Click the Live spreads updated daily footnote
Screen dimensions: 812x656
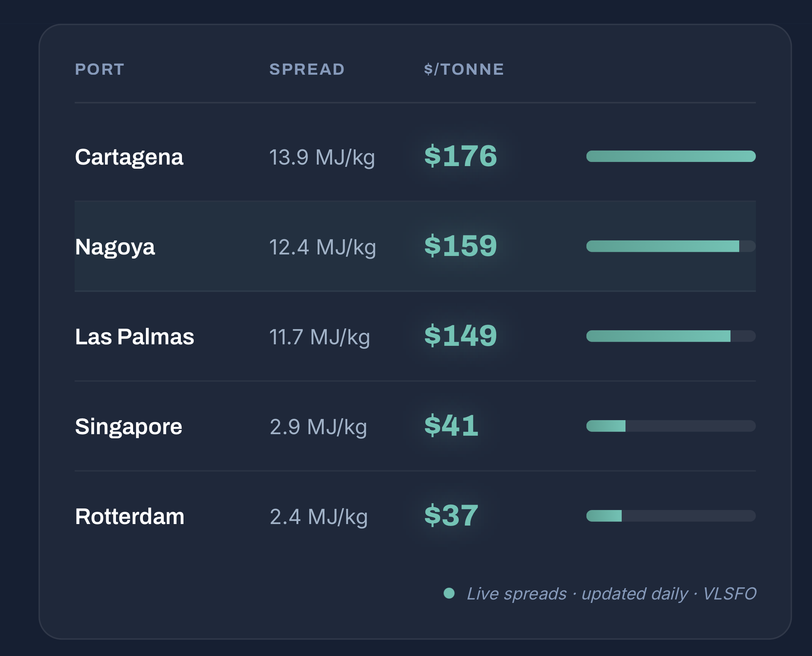tap(611, 594)
